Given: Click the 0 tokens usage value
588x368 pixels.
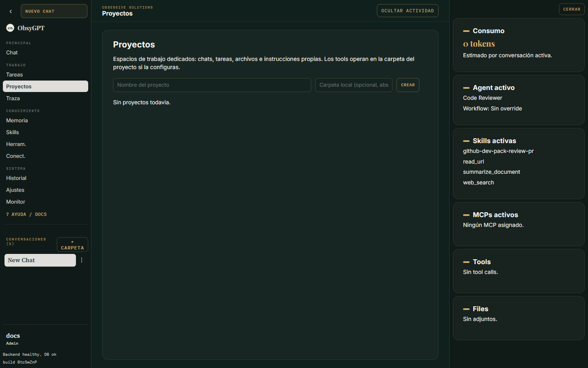Looking at the screenshot, I should 479,44.
